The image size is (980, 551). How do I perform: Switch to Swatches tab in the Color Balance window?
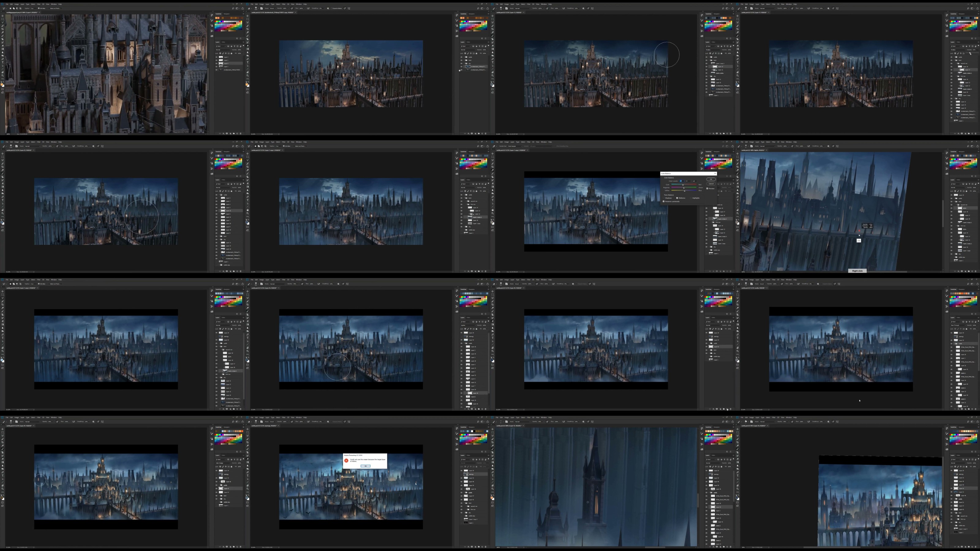[708, 151]
